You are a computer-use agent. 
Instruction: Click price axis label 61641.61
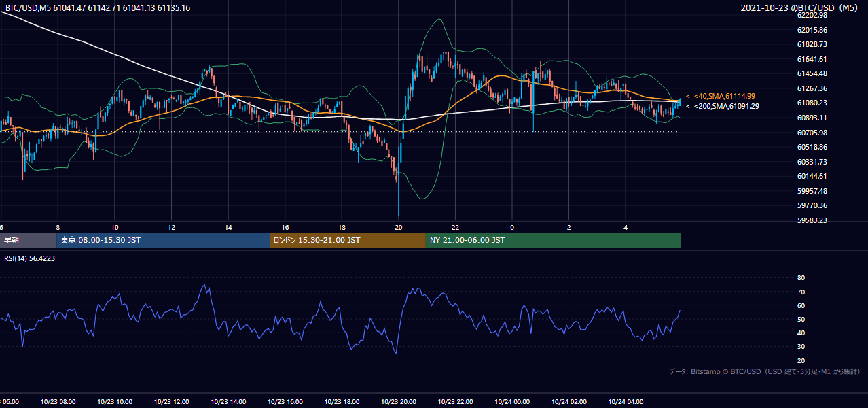pos(812,59)
